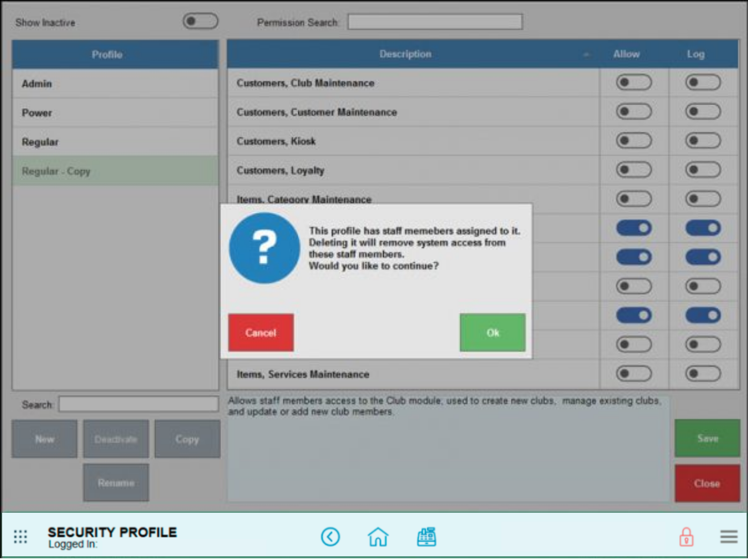Click the back arrow circle icon
The image size is (748, 560).
coord(331,536)
